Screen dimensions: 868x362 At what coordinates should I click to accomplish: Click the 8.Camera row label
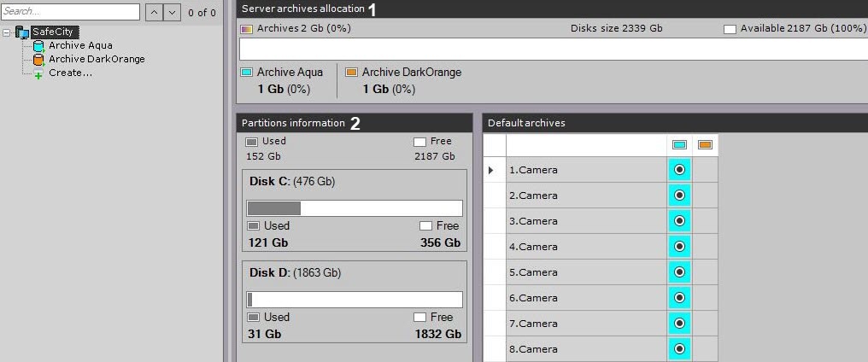(533, 349)
